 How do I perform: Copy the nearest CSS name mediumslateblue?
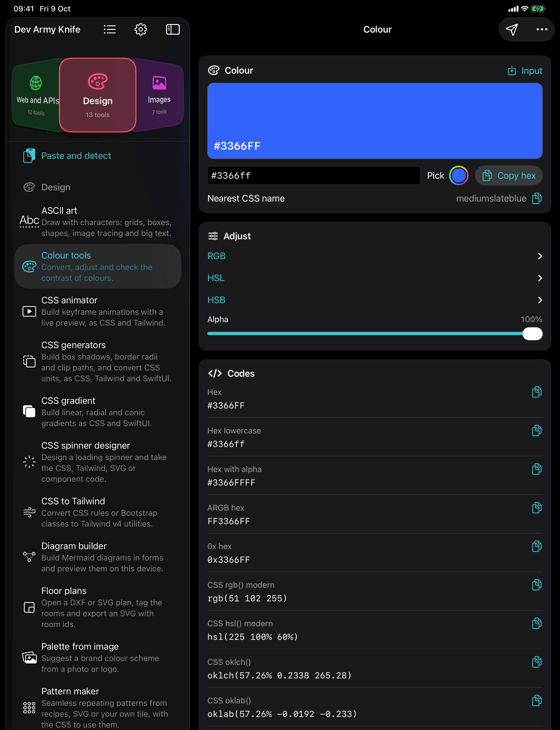(x=537, y=198)
